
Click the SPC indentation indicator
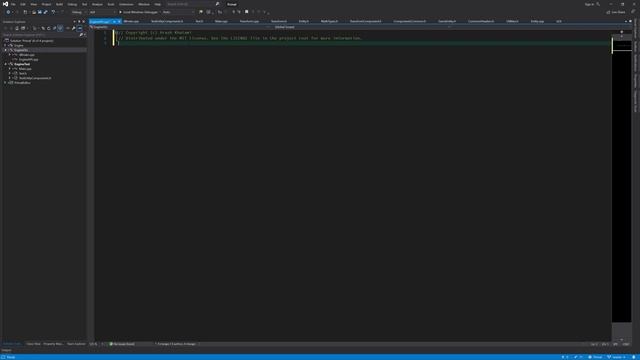pos(616,344)
